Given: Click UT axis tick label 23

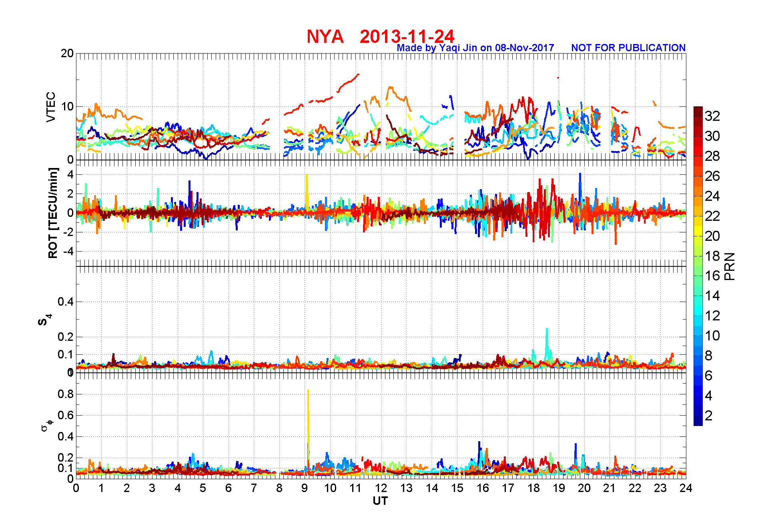Looking at the screenshot, I should point(660,488).
